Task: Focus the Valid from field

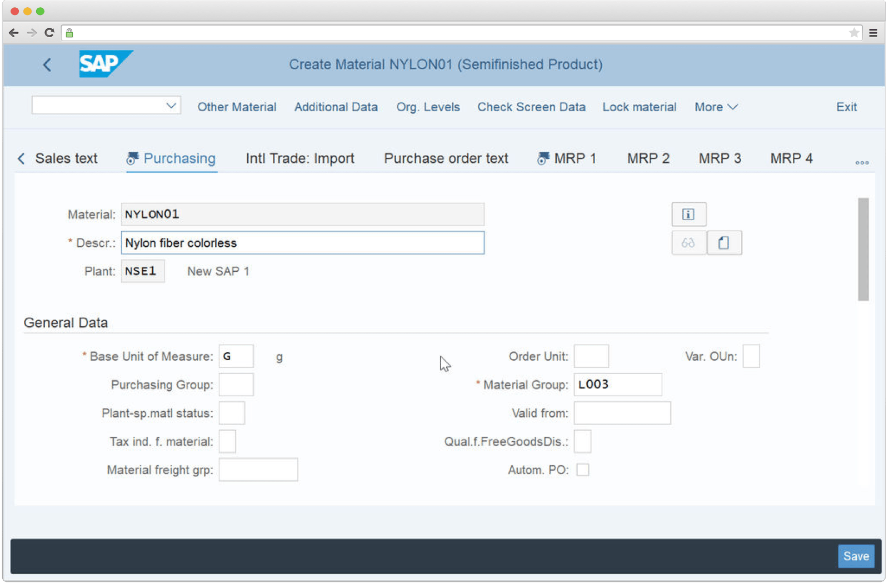Action: [622, 413]
